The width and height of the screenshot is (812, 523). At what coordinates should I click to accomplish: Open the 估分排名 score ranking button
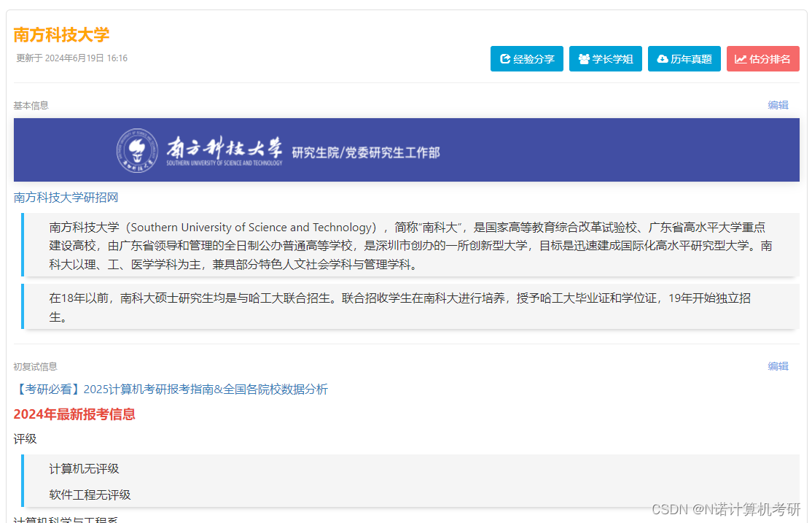tap(763, 58)
